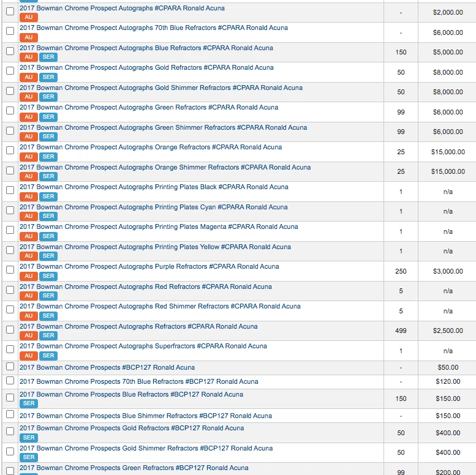Open Printing Plates Cyan #CPARA link
The height and width of the screenshot is (475, 476).
[154, 207]
